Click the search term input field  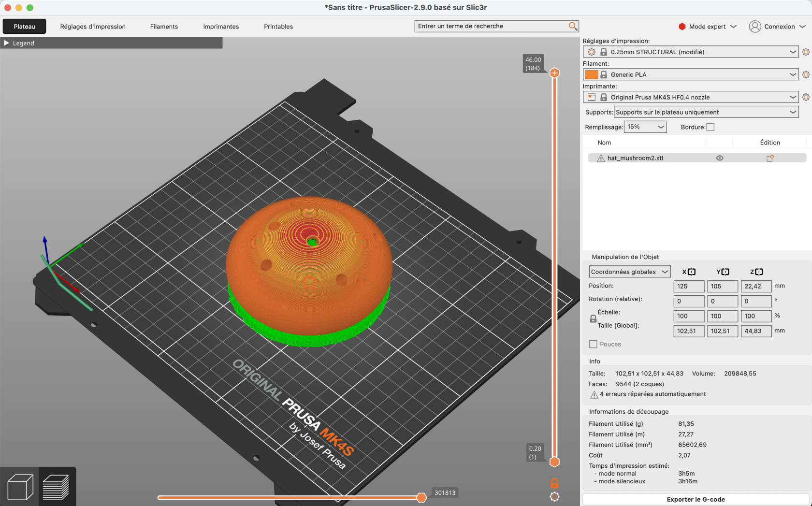click(492, 26)
